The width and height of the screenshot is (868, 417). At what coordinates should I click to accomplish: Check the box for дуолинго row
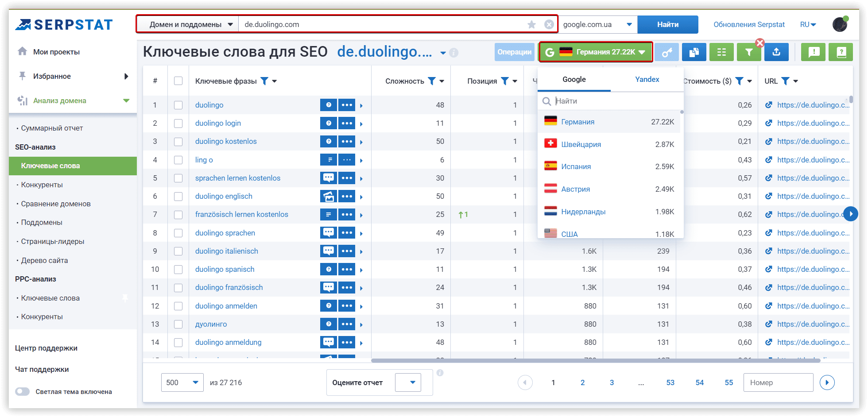[x=178, y=324]
